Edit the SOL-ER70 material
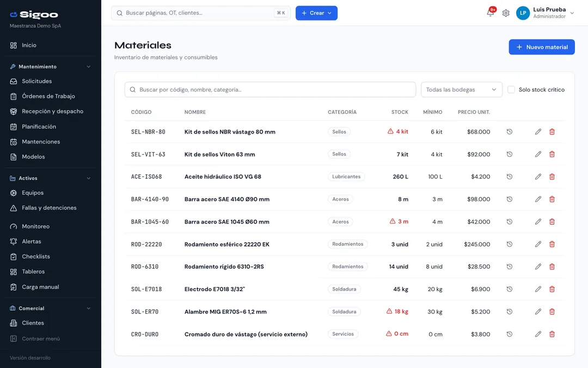 [x=538, y=312]
